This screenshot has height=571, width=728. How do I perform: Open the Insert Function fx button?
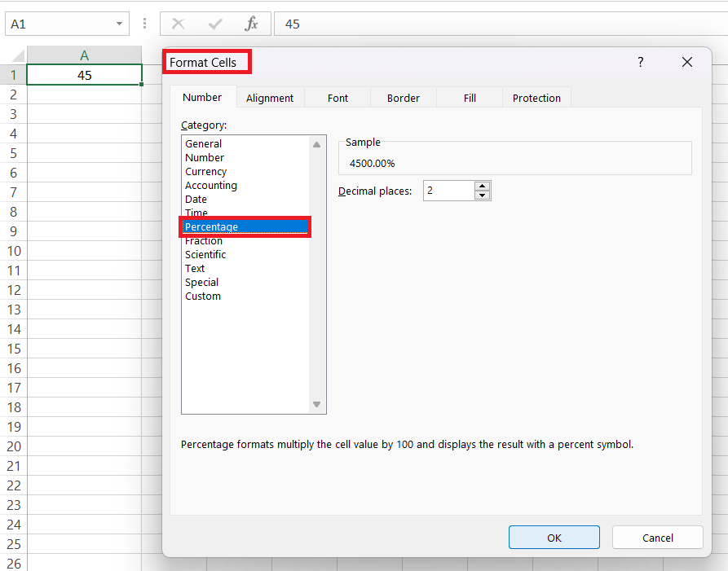tap(251, 24)
